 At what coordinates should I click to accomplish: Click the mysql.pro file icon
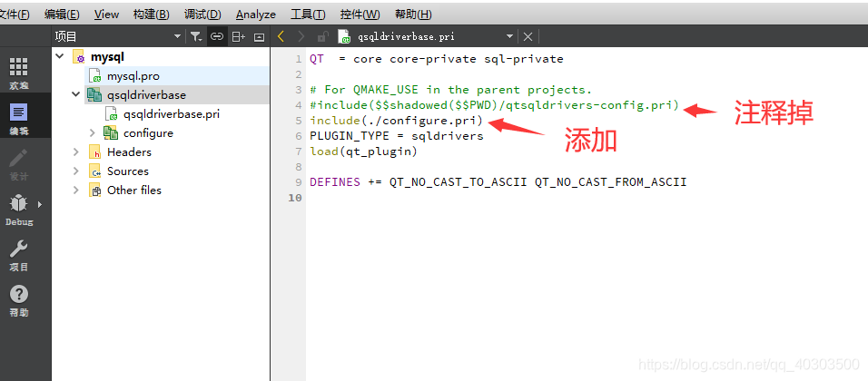tap(95, 76)
